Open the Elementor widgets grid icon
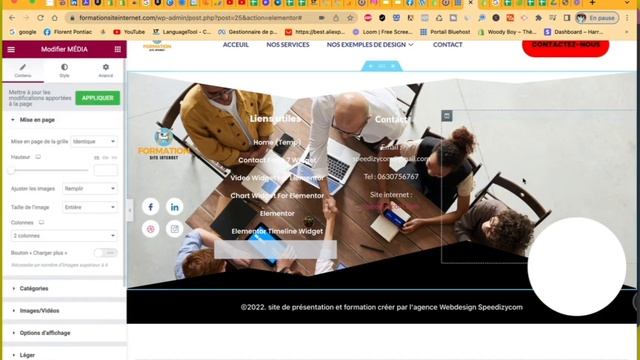The width and height of the screenshot is (640, 360). (118, 49)
